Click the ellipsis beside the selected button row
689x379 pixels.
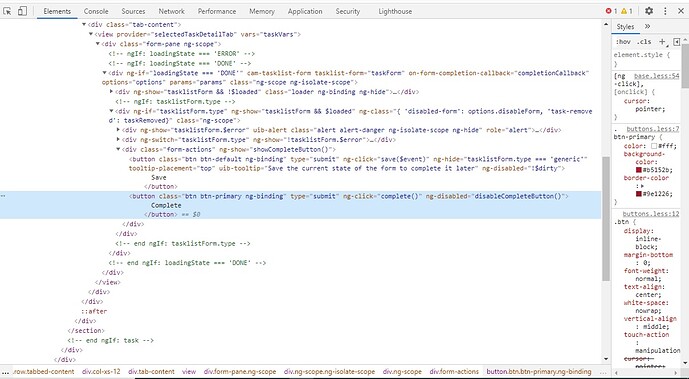point(3,196)
